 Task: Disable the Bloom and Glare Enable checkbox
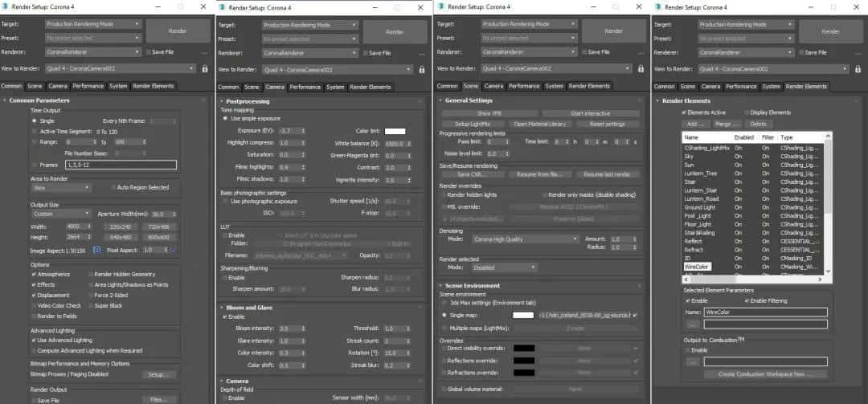point(225,316)
